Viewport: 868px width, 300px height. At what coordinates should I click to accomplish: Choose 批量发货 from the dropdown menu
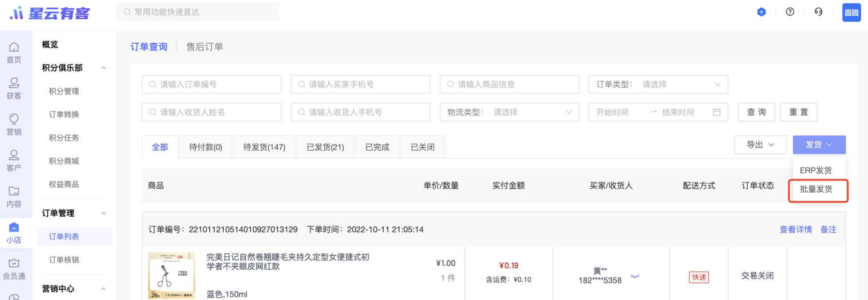tap(816, 189)
